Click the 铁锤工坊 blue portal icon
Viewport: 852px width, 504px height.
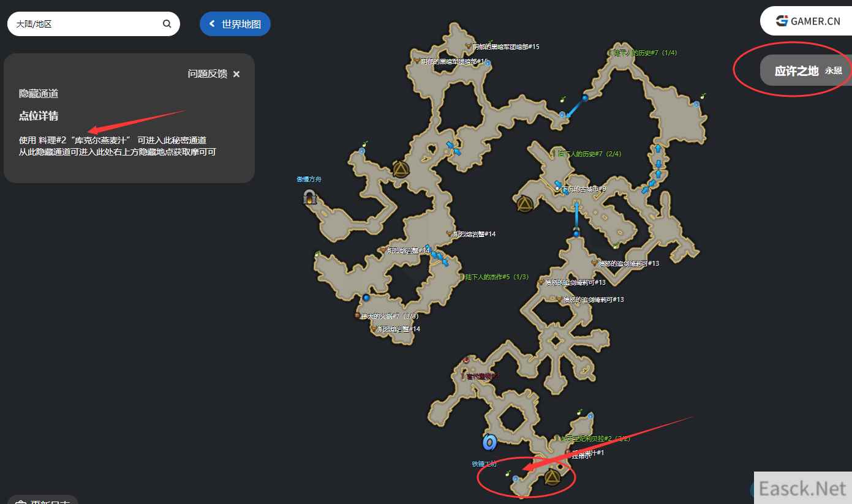(x=489, y=442)
